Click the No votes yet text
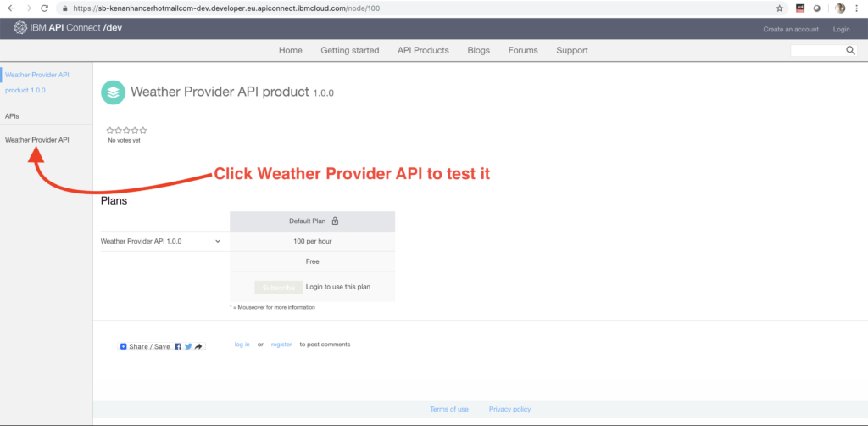Viewport: 868px width, 426px height. tap(124, 141)
